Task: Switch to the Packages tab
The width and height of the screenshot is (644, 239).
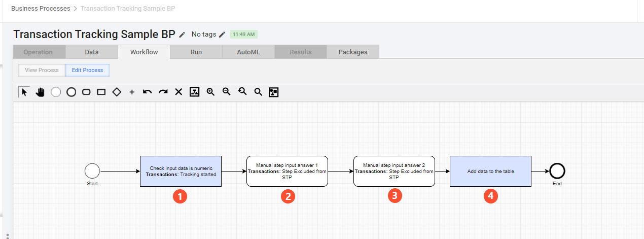Action: [x=353, y=52]
